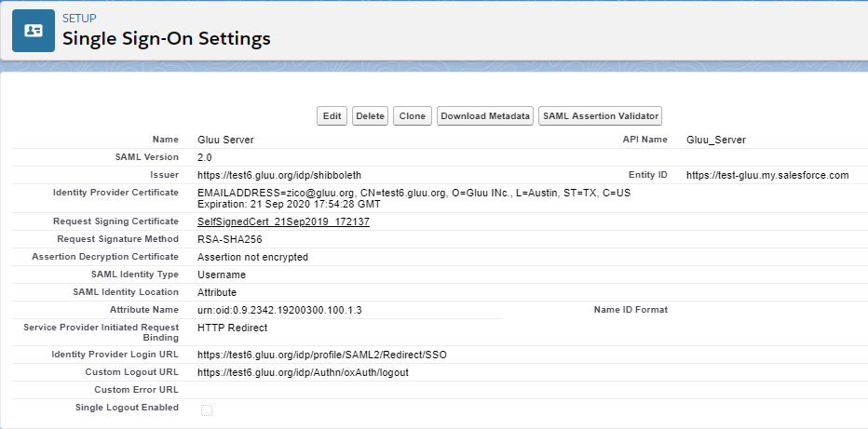The width and height of the screenshot is (868, 429).
Task: Select the Entity ID salesforce.com URL
Action: [767, 175]
